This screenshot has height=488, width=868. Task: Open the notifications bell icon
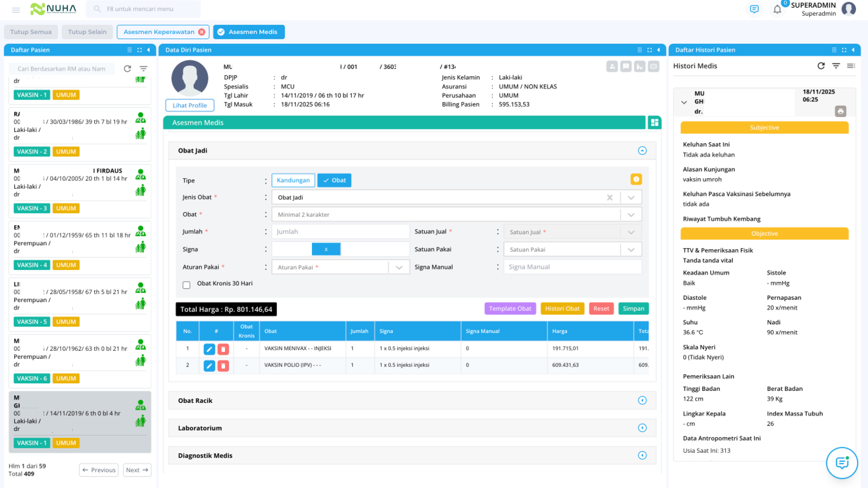click(x=777, y=9)
